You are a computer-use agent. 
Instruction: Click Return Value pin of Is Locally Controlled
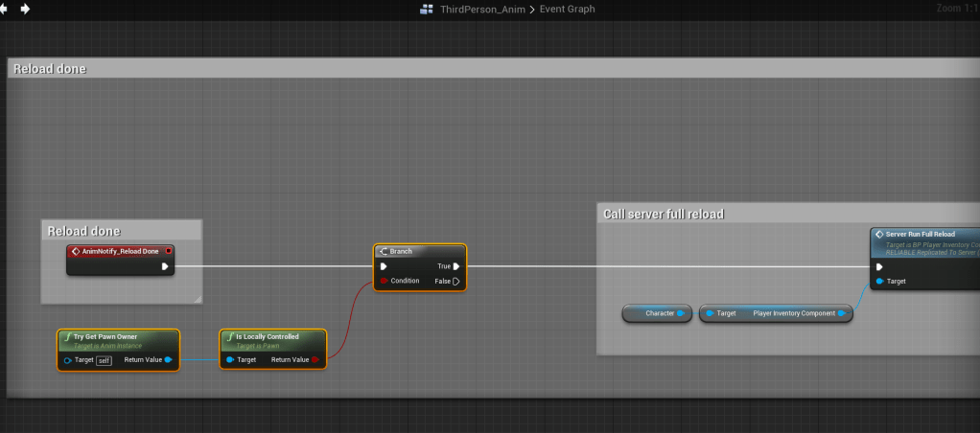click(x=315, y=360)
